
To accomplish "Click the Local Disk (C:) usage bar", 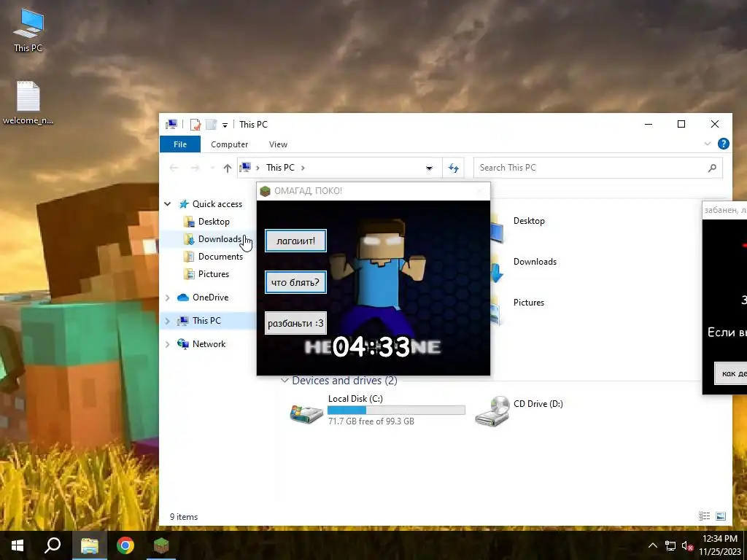I will pyautogui.click(x=396, y=410).
